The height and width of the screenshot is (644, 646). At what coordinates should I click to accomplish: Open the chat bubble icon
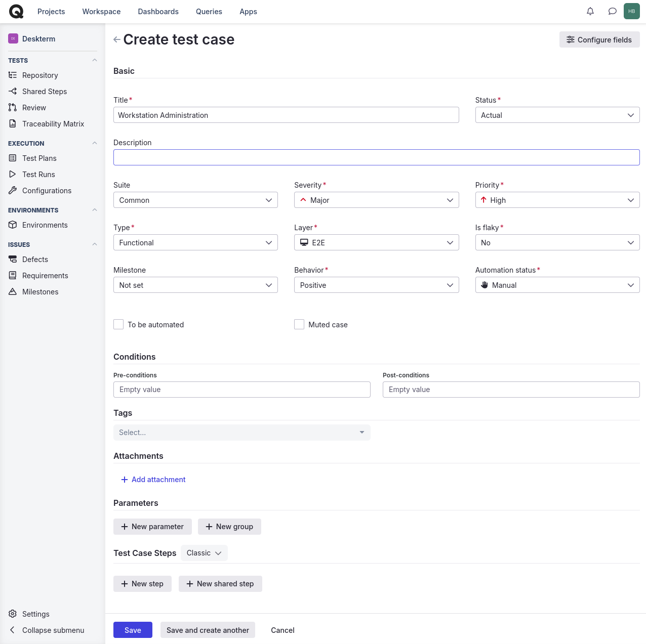point(612,11)
